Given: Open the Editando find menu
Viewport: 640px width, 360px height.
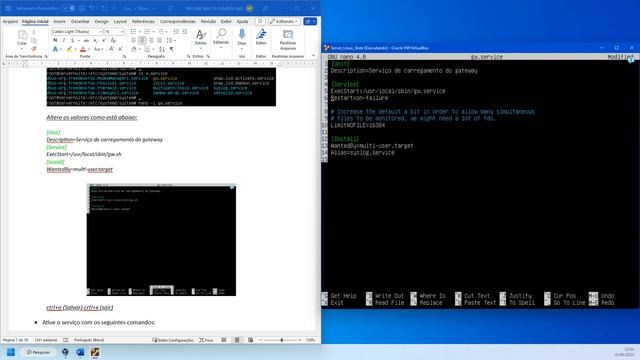Looking at the screenshot, I should tap(221, 38).
